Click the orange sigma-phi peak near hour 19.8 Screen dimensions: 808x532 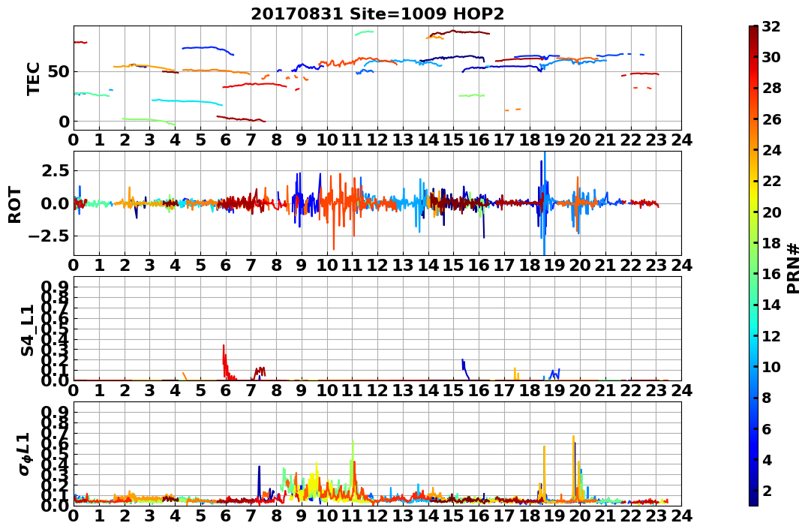pos(573,464)
